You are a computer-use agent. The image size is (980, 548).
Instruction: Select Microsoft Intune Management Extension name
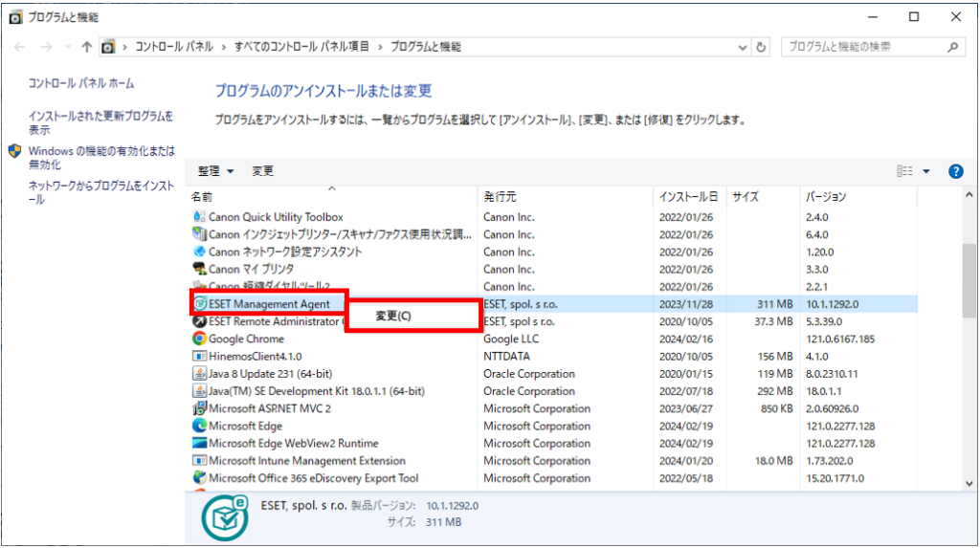(x=307, y=461)
